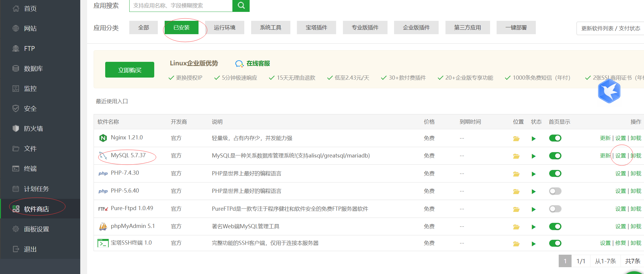Select the 全部 category tab

coord(144,28)
